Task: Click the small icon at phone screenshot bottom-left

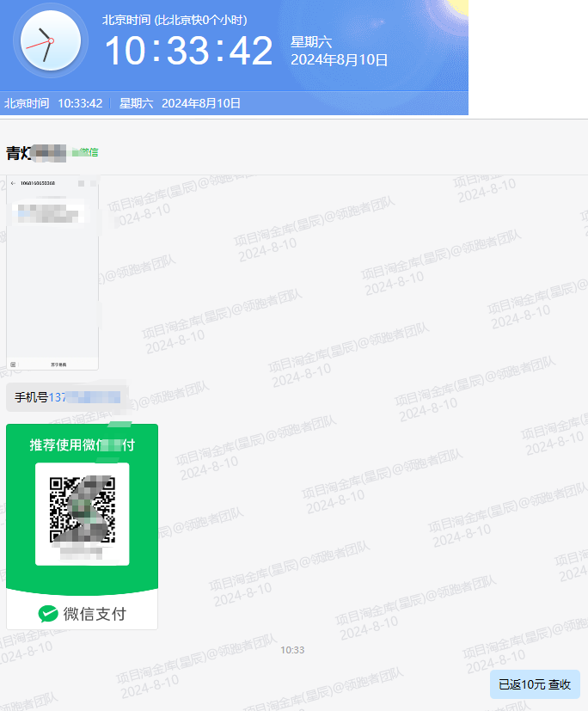Action: 13,365
